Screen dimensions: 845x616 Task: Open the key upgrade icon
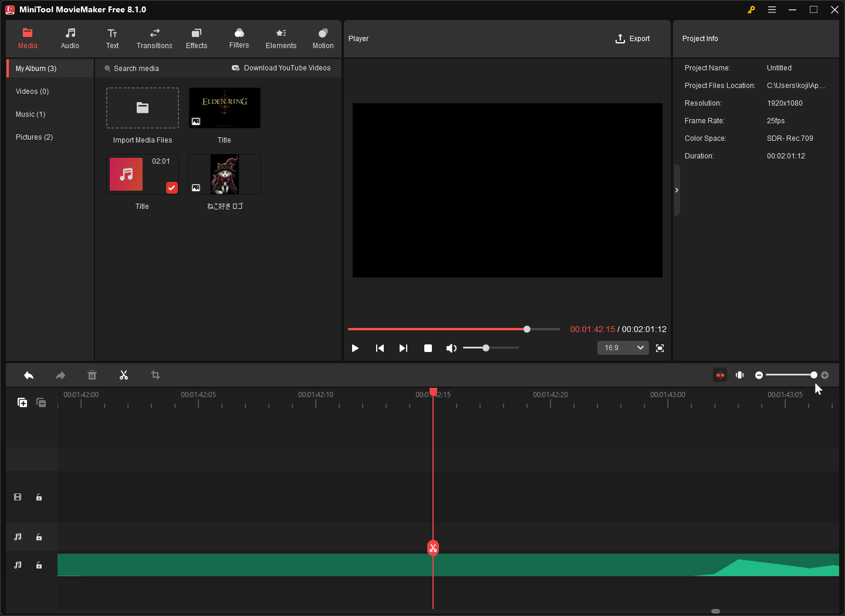tap(751, 10)
